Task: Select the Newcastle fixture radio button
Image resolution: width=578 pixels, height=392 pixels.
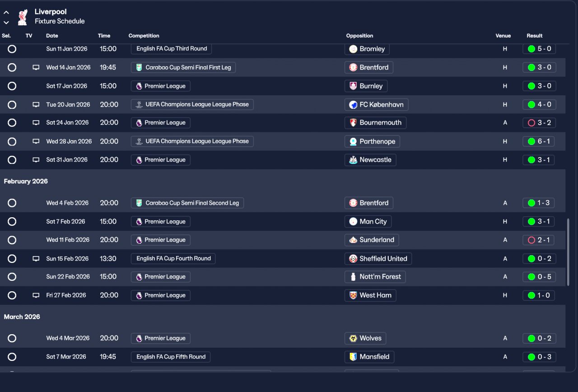Action: point(12,160)
